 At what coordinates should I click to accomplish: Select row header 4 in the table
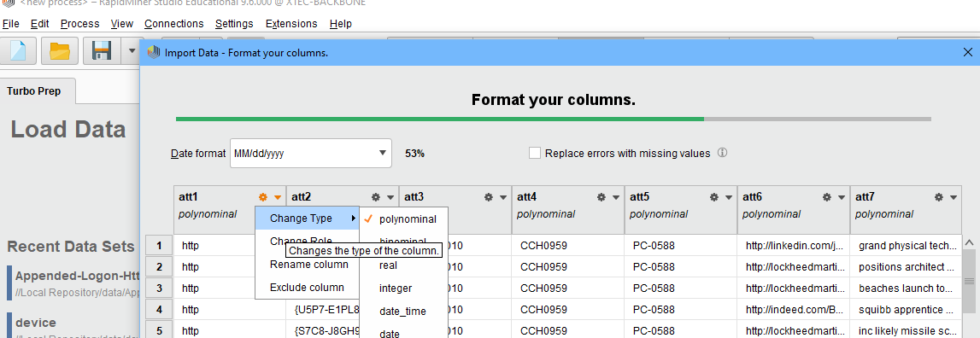coord(160,309)
